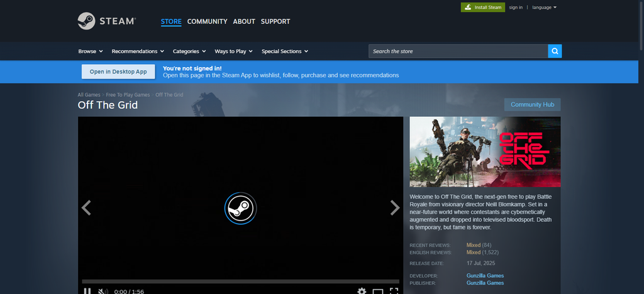Click All Games breadcrumb

coord(89,95)
